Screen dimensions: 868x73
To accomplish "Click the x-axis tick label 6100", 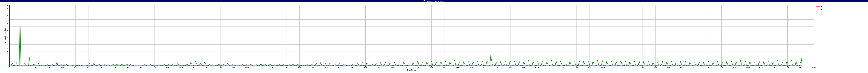I will point(814,68).
